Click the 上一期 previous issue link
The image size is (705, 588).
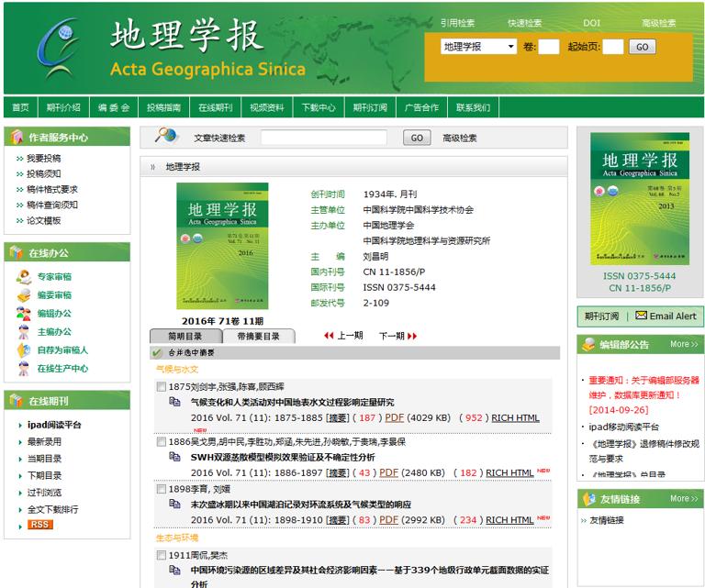(350, 336)
